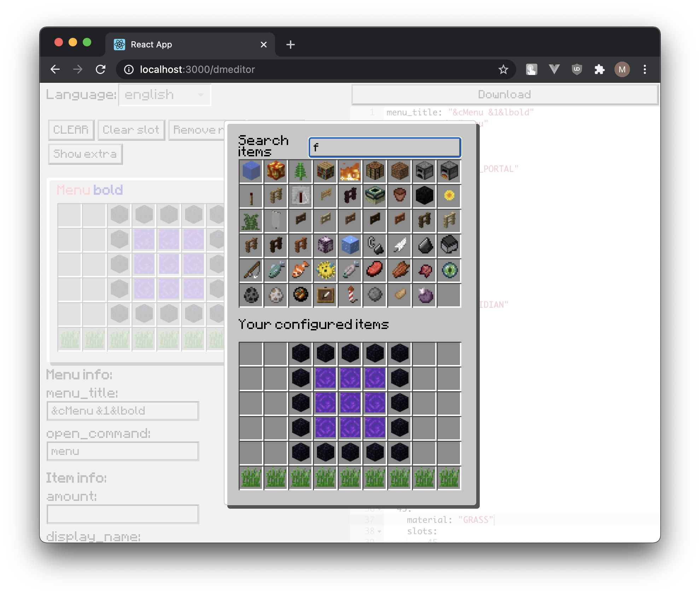Viewport: 700px width, 595px height.
Task: Open the browser extensions puzzle icon
Action: point(599,69)
